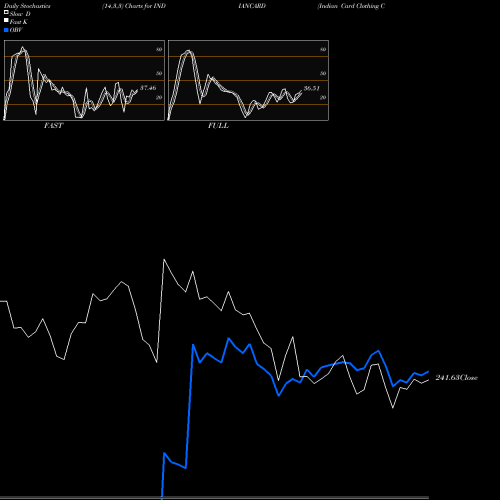Screen dimensions: 500x500
Task: Click the 36.51 value on FULL chart
Action: pyautogui.click(x=312, y=88)
